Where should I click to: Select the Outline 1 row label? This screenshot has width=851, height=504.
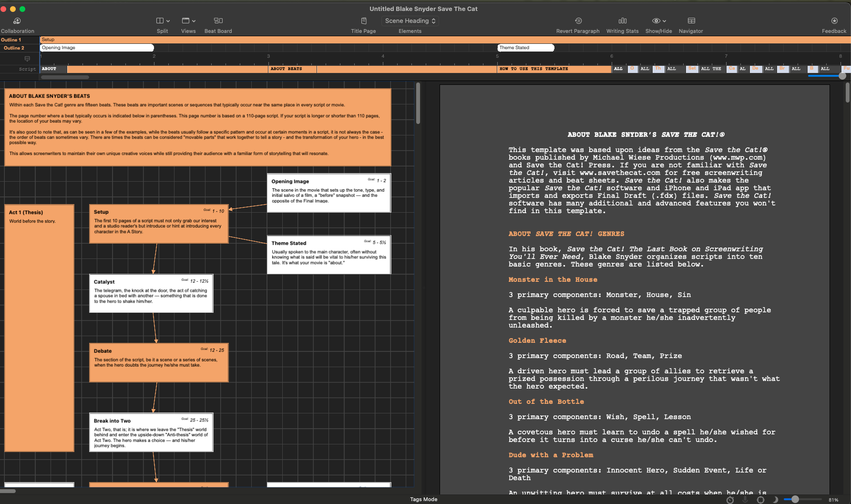pyautogui.click(x=11, y=40)
